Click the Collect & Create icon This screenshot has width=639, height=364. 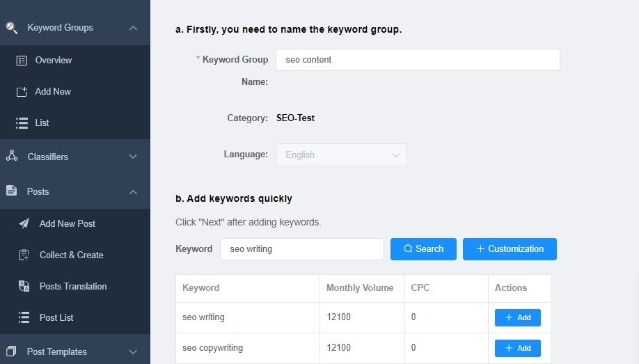[24, 255]
